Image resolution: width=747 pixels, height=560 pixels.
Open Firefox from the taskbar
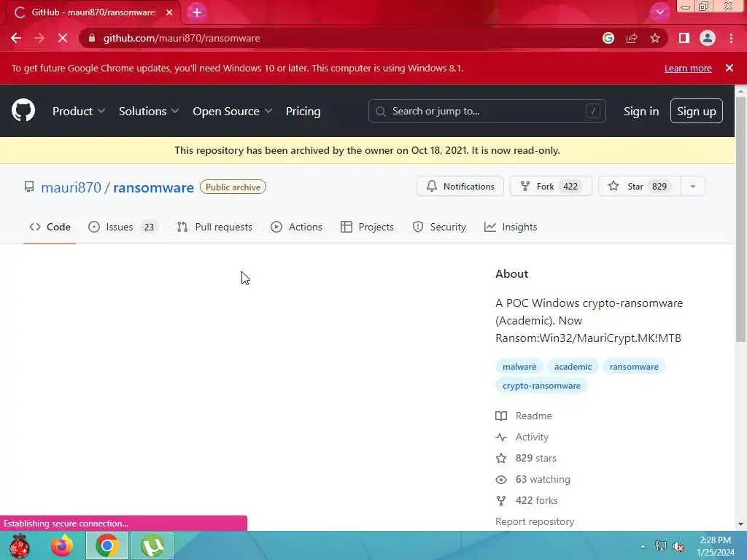coord(62,545)
